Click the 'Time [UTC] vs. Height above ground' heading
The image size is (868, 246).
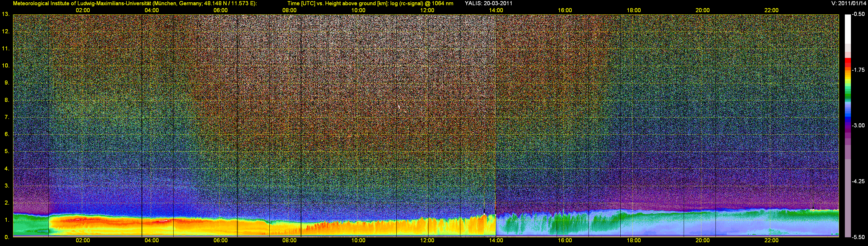[x=370, y=3]
